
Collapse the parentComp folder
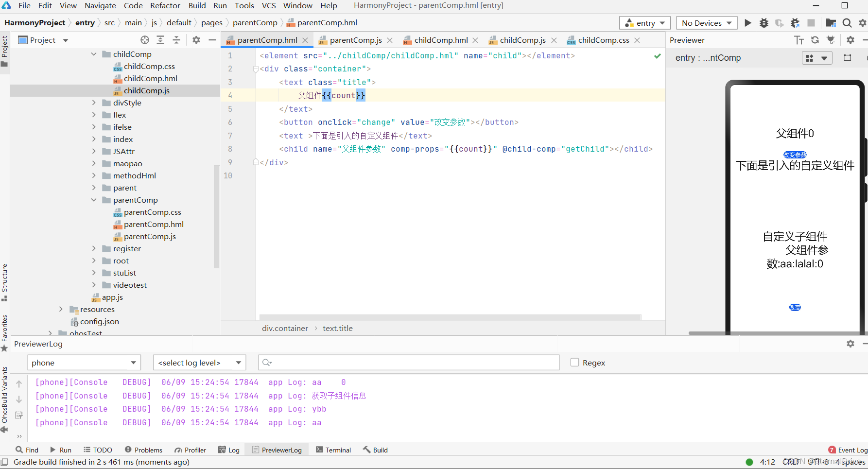[94, 200]
